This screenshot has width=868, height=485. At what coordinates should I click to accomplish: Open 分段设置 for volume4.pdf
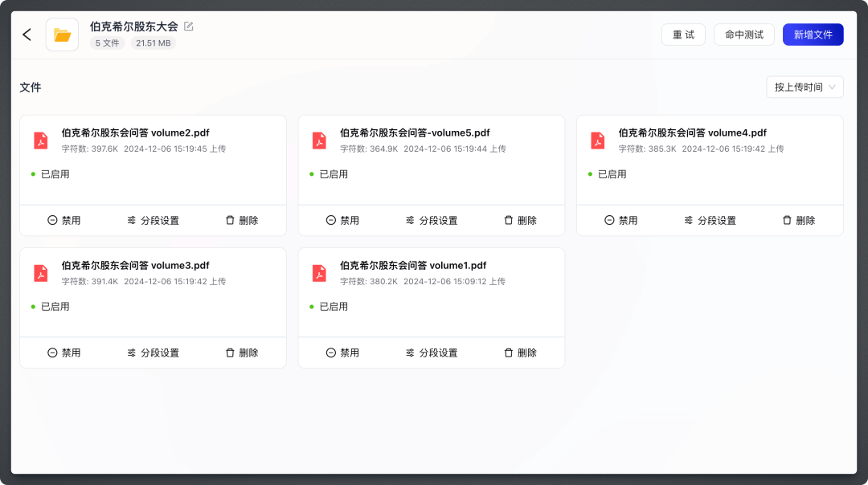point(710,220)
